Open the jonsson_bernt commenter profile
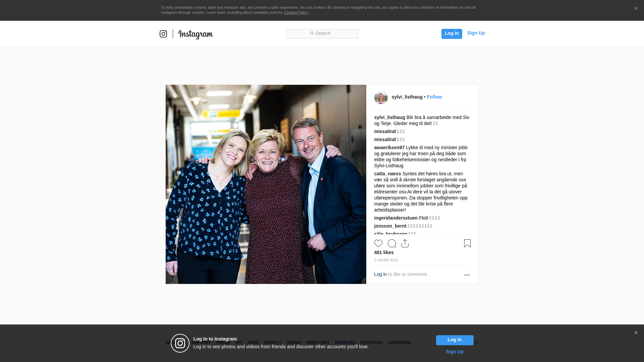This screenshot has height=362, width=644. pos(390,226)
